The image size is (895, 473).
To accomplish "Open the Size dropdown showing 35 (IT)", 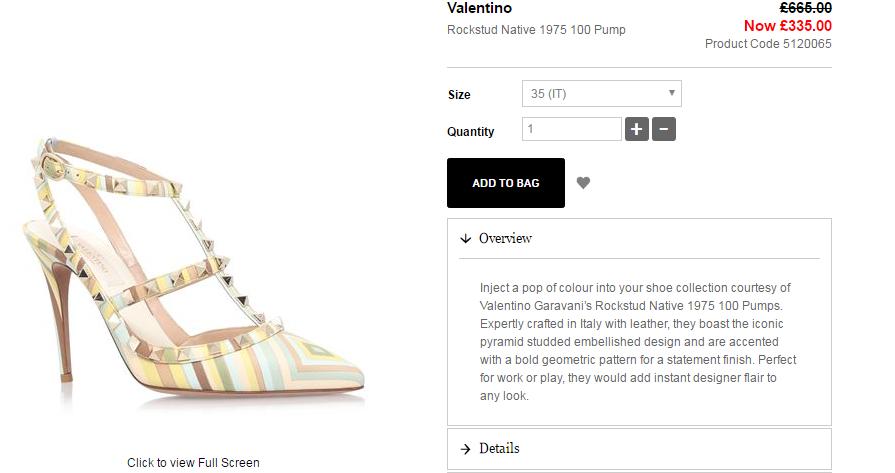I will pos(601,94).
